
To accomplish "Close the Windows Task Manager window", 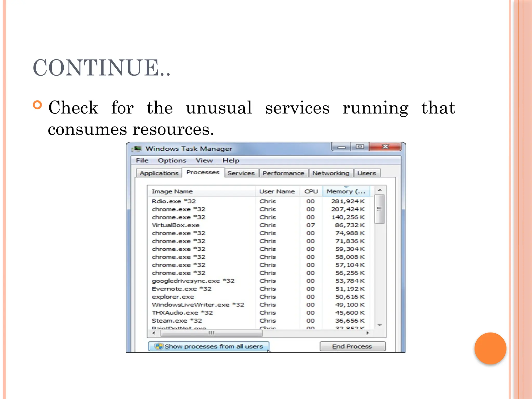I will coord(385,147).
